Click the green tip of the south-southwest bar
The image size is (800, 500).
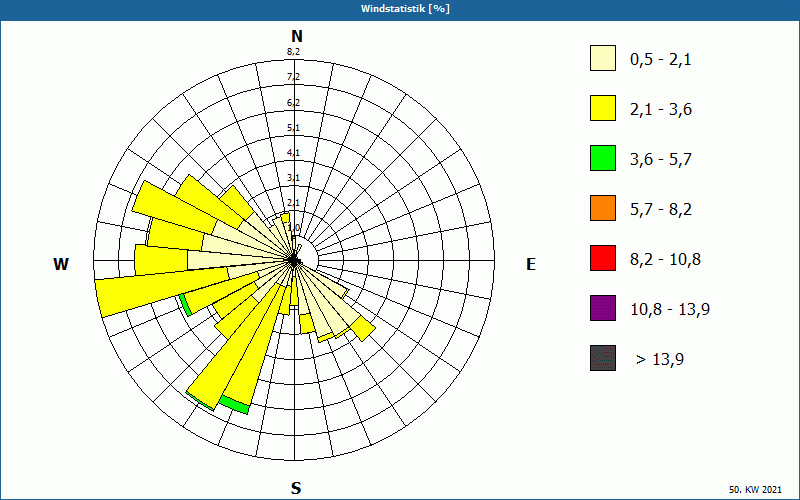234,405
